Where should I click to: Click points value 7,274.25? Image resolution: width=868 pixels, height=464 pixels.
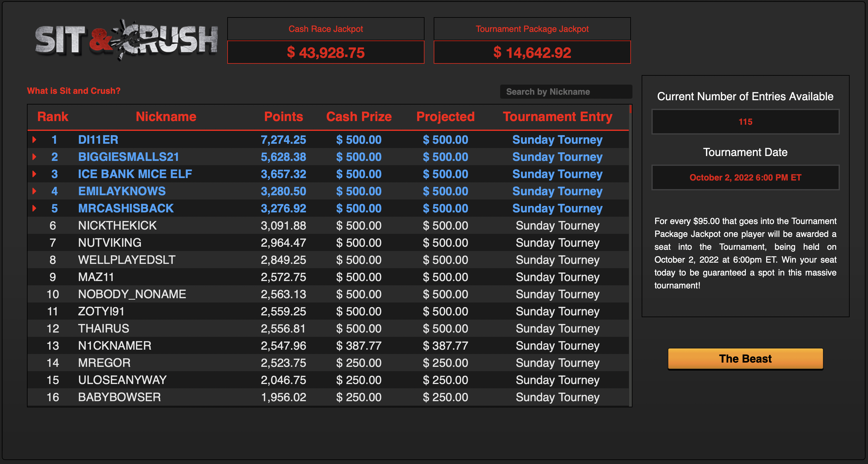(x=283, y=140)
